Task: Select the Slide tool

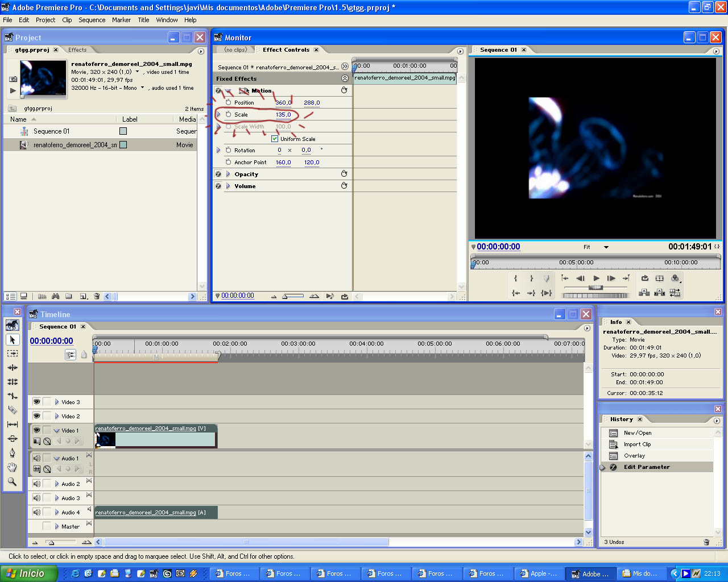Action: tap(12, 439)
